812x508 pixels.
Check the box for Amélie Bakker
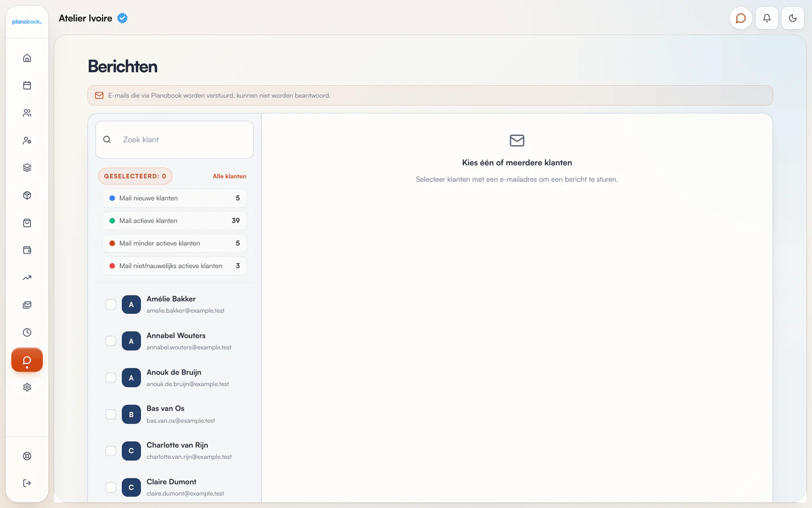(x=111, y=305)
